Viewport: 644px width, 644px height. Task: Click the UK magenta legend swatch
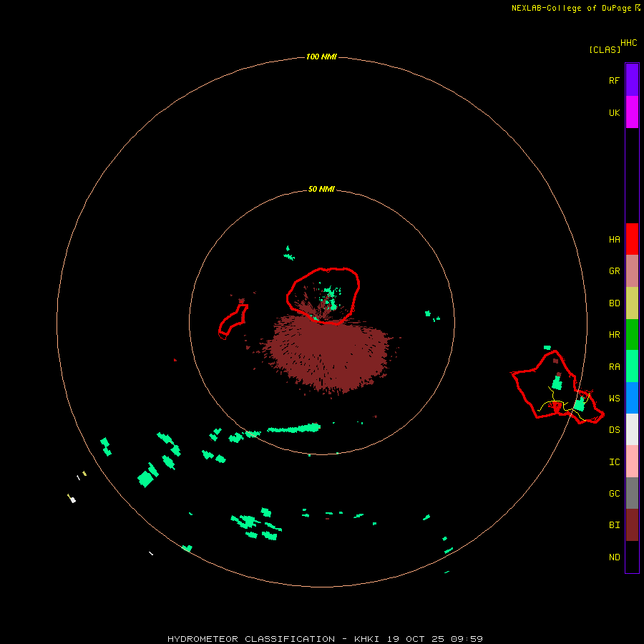pyautogui.click(x=632, y=112)
